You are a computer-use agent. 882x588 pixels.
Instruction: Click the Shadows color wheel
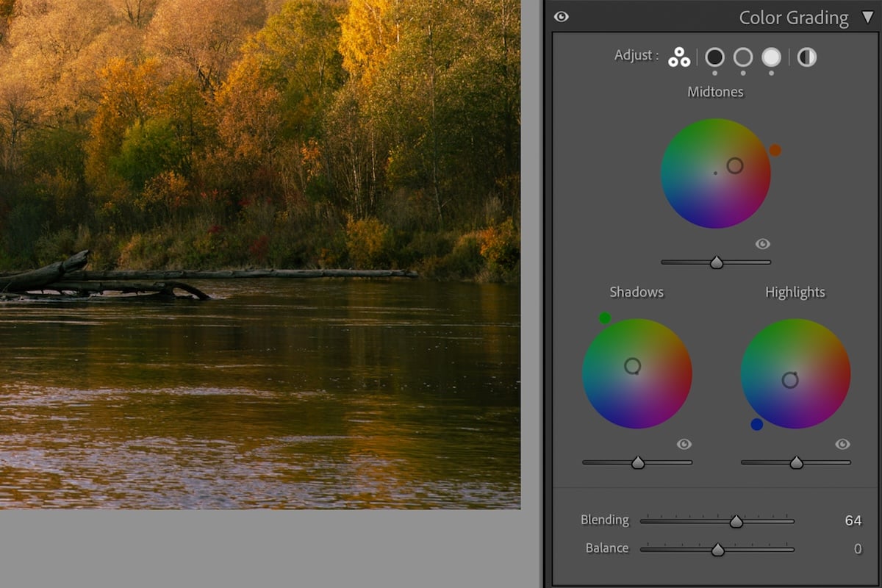(637, 373)
